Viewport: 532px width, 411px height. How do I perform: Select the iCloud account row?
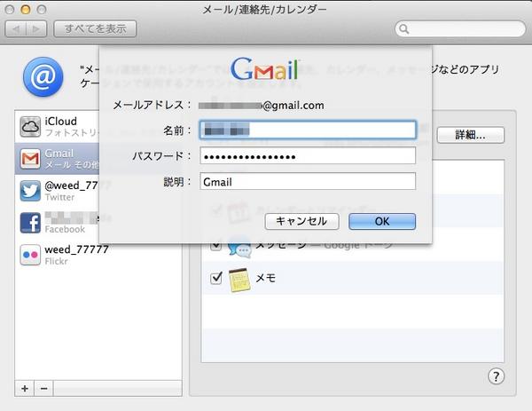(x=58, y=126)
